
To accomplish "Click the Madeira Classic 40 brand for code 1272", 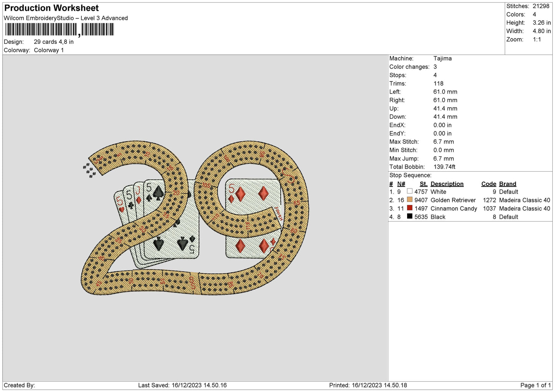I will [x=525, y=200].
